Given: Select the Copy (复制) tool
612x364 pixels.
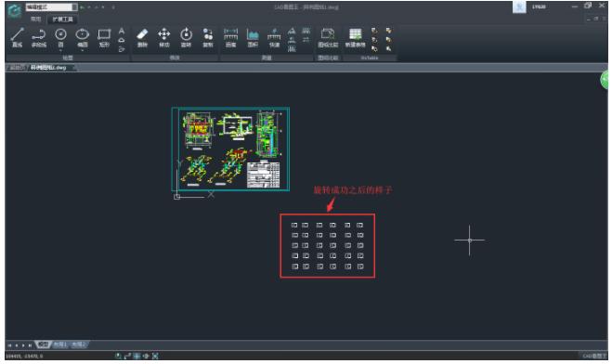Looking at the screenshot, I should (x=208, y=37).
